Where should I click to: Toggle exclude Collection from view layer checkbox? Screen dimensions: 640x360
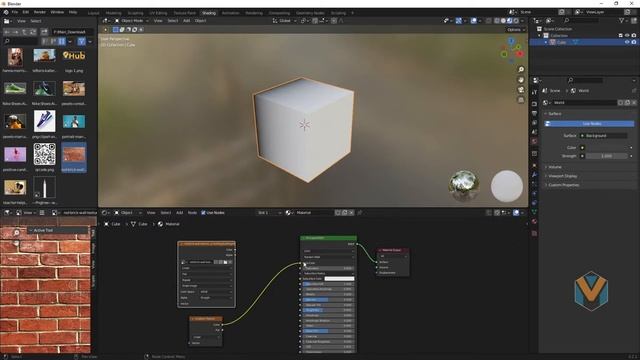620,36
